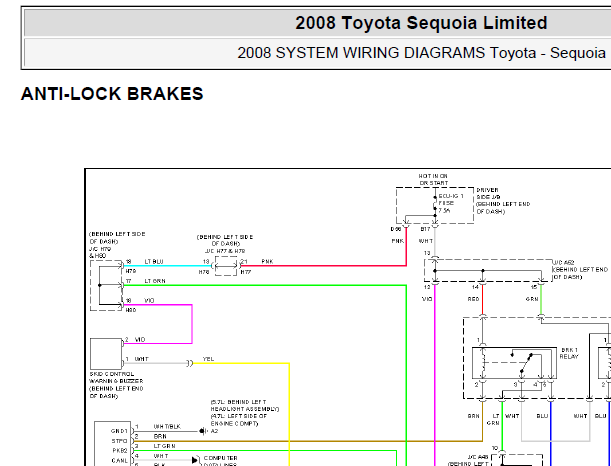
Task: Click the 'PKB2' terminal label
Action: pyautogui.click(x=120, y=451)
